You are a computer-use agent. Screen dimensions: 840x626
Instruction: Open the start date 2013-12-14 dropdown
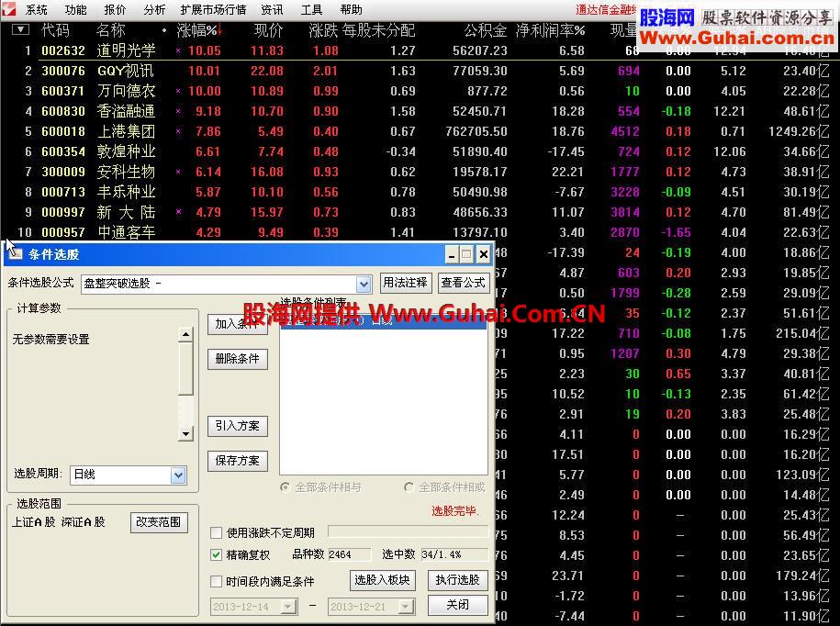click(x=289, y=607)
